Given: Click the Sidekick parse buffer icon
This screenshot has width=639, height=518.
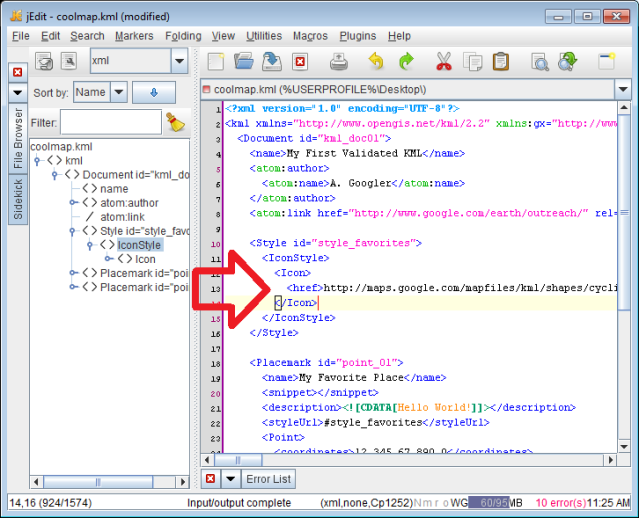Looking at the screenshot, I should pyautogui.click(x=44, y=62).
